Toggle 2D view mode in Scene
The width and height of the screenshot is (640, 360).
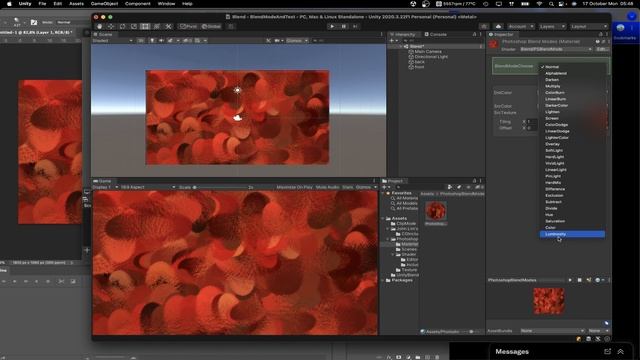coord(141,40)
